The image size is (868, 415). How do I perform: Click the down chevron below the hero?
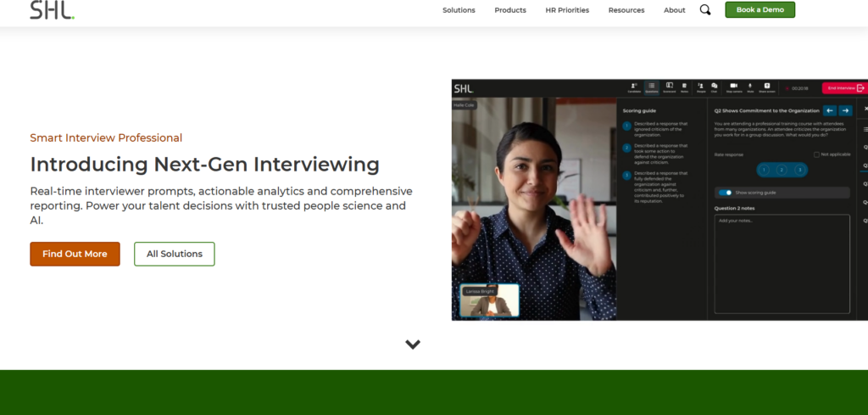[x=413, y=344]
